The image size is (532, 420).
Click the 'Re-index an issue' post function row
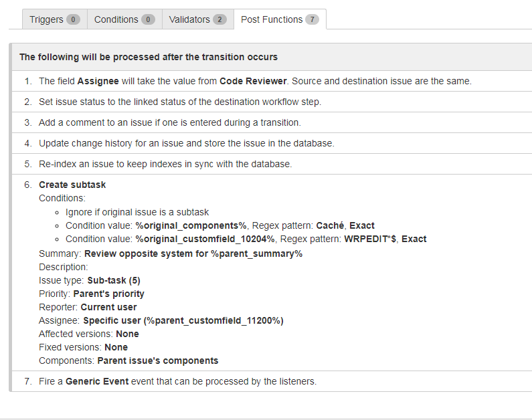[165, 164]
